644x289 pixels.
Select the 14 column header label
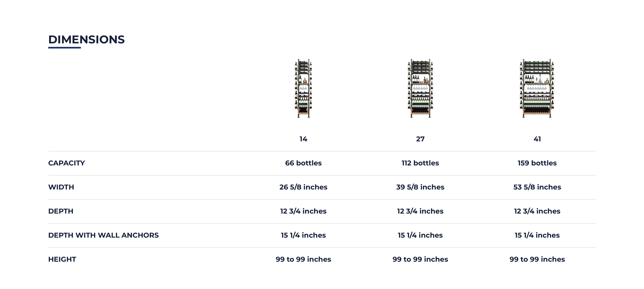303,139
